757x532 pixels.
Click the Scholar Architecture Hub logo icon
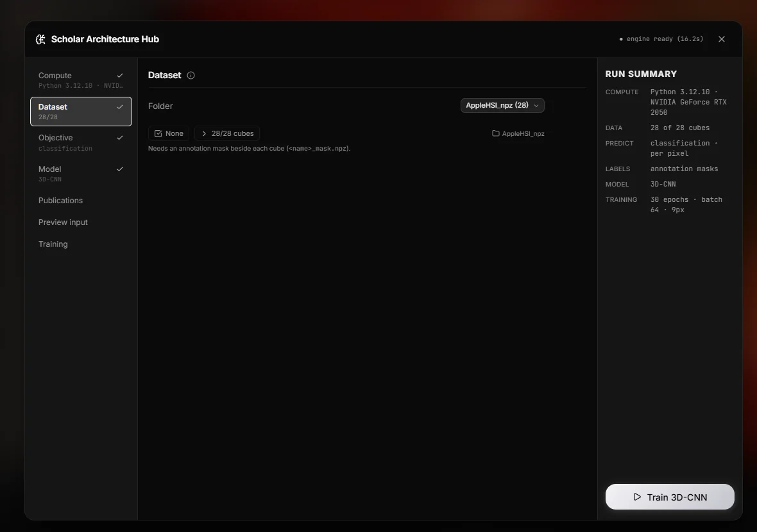[40, 39]
